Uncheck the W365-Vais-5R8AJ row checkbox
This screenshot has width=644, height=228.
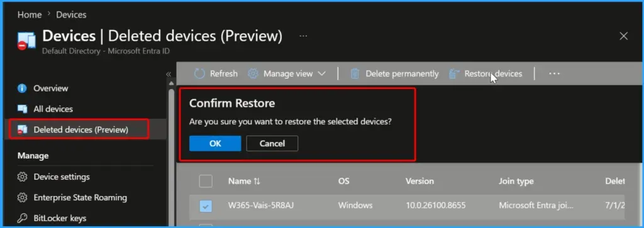coord(206,205)
